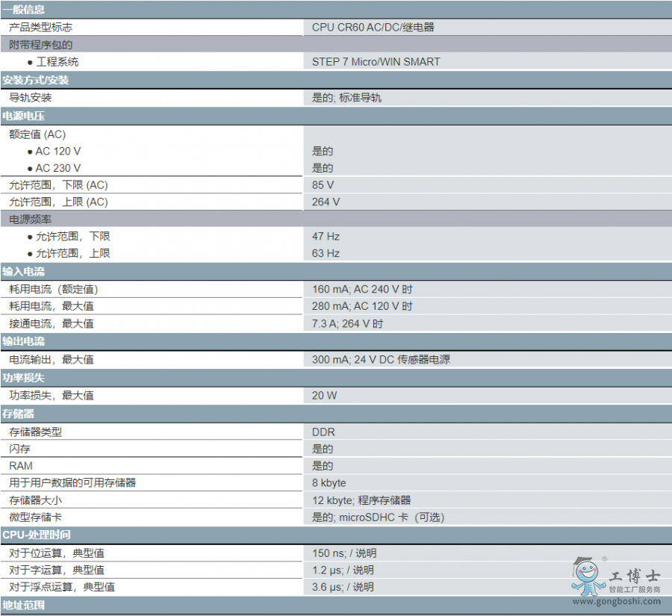The height and width of the screenshot is (616, 672).
Task: Select the value 'DDR'
Action: coord(323,432)
